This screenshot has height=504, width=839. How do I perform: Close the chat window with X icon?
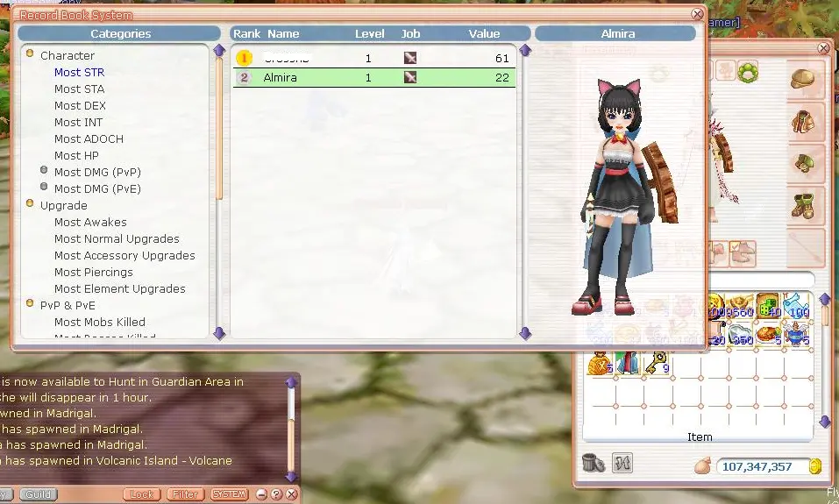(x=292, y=493)
